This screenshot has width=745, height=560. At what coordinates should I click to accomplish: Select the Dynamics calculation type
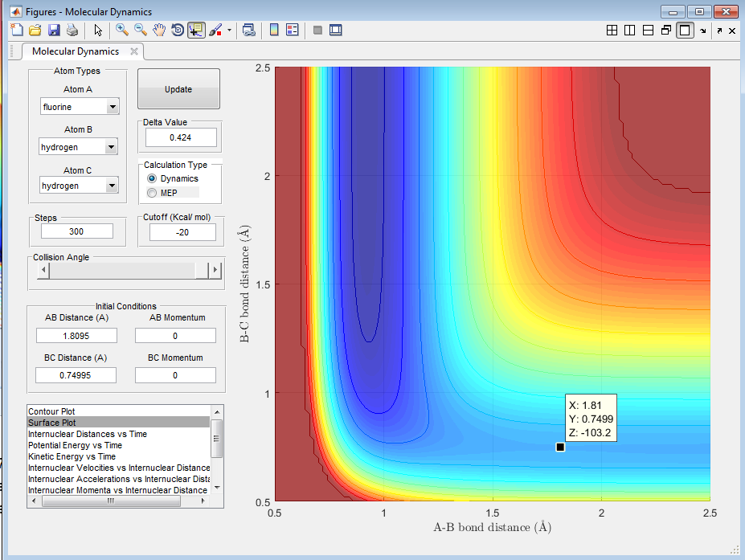pyautogui.click(x=152, y=178)
